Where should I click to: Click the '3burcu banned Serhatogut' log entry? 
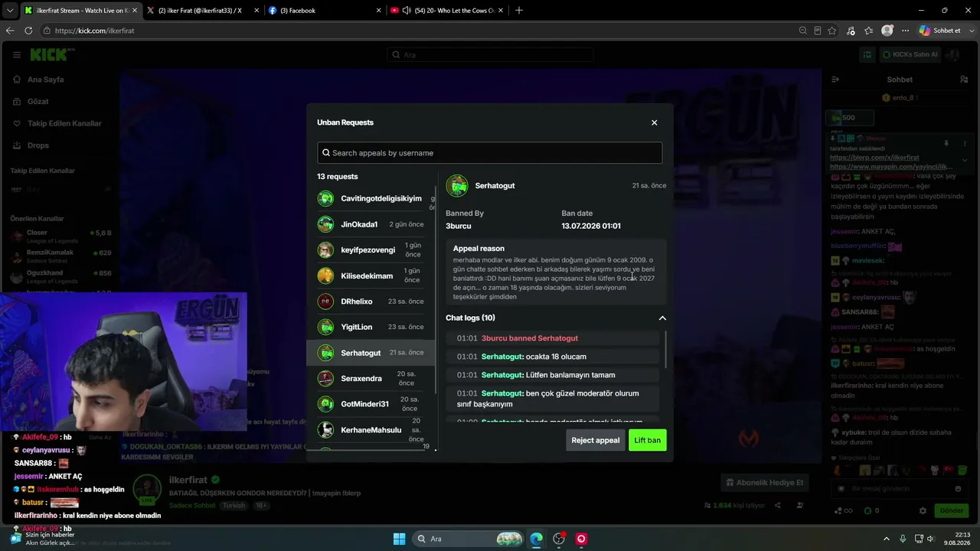pyautogui.click(x=552, y=338)
